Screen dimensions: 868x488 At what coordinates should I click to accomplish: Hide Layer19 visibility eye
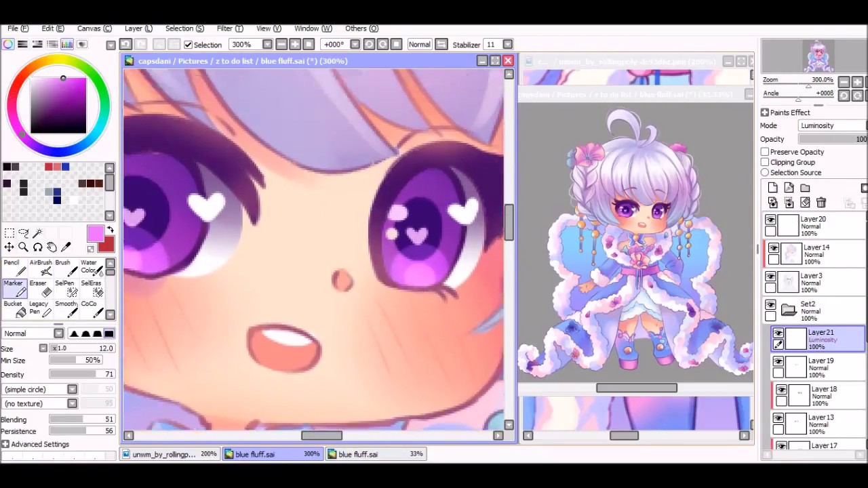coord(778,362)
